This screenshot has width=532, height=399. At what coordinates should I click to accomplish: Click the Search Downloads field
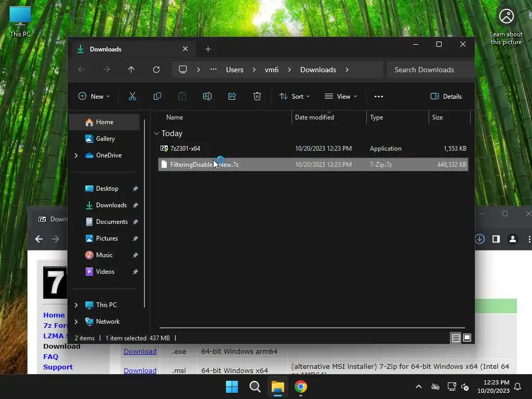tap(430, 70)
